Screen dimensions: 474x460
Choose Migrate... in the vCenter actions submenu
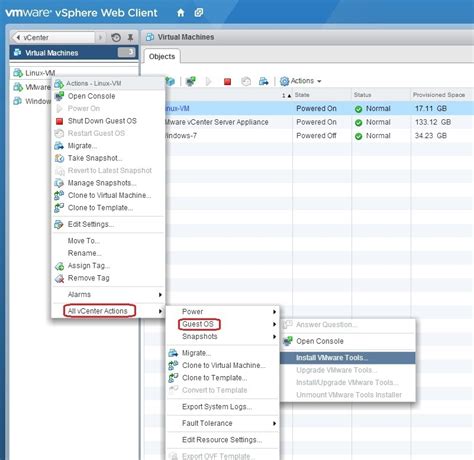[196, 353]
